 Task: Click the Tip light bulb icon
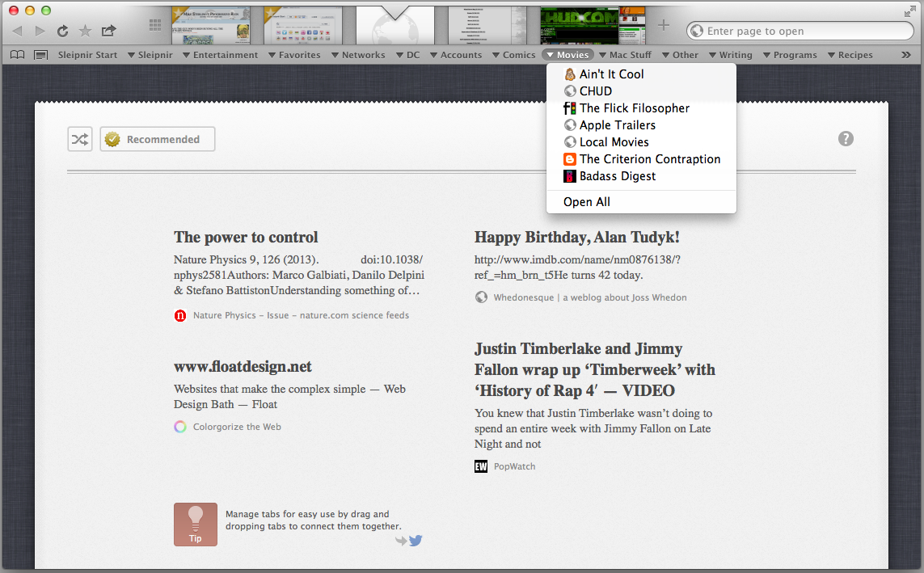click(196, 525)
